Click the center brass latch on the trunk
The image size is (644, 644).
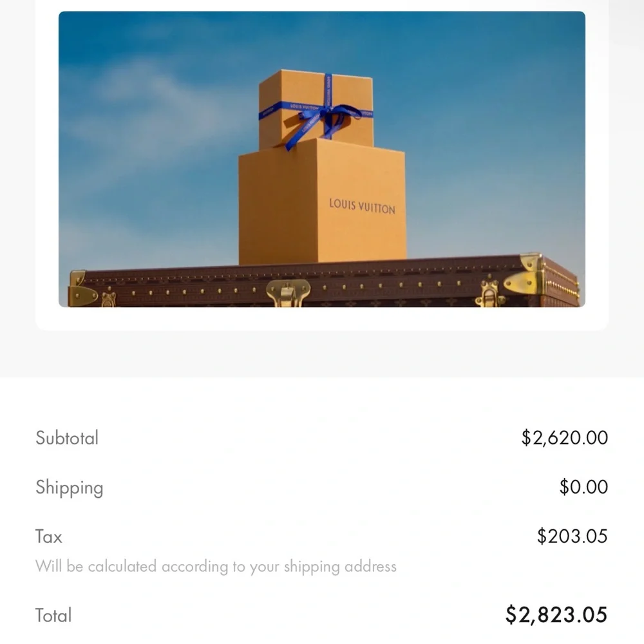point(288,293)
